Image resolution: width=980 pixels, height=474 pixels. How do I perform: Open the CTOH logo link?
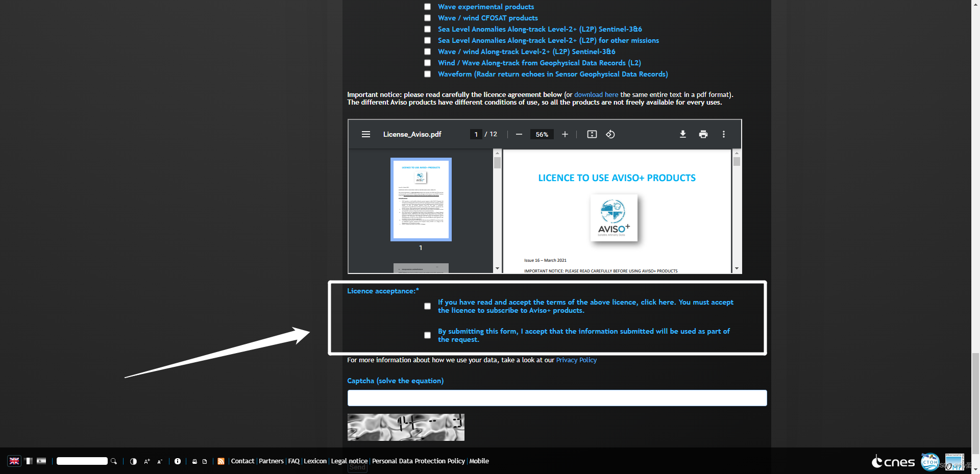(930, 462)
